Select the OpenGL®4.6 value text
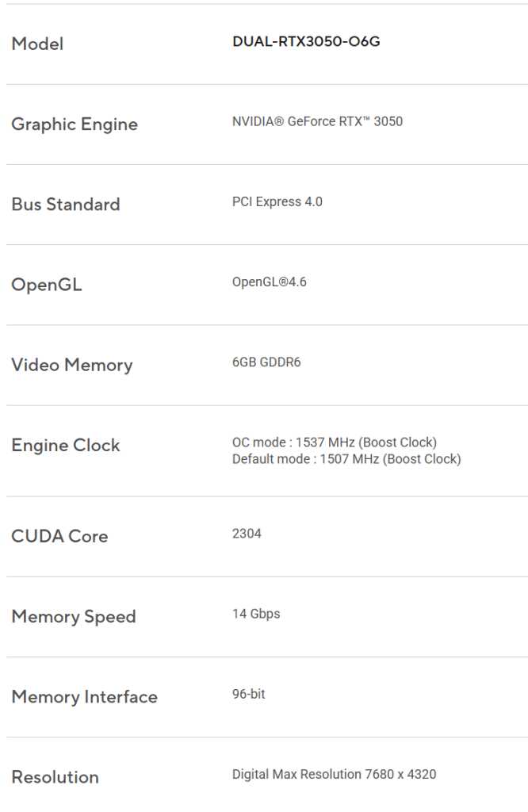The image size is (528, 812). click(x=269, y=282)
